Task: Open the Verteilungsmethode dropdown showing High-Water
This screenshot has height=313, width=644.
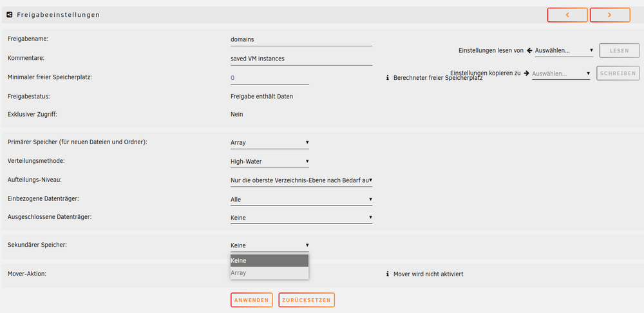Action: tap(269, 162)
